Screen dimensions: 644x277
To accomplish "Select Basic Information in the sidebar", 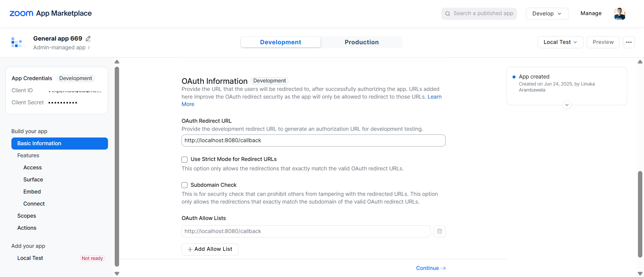I will coord(60,144).
